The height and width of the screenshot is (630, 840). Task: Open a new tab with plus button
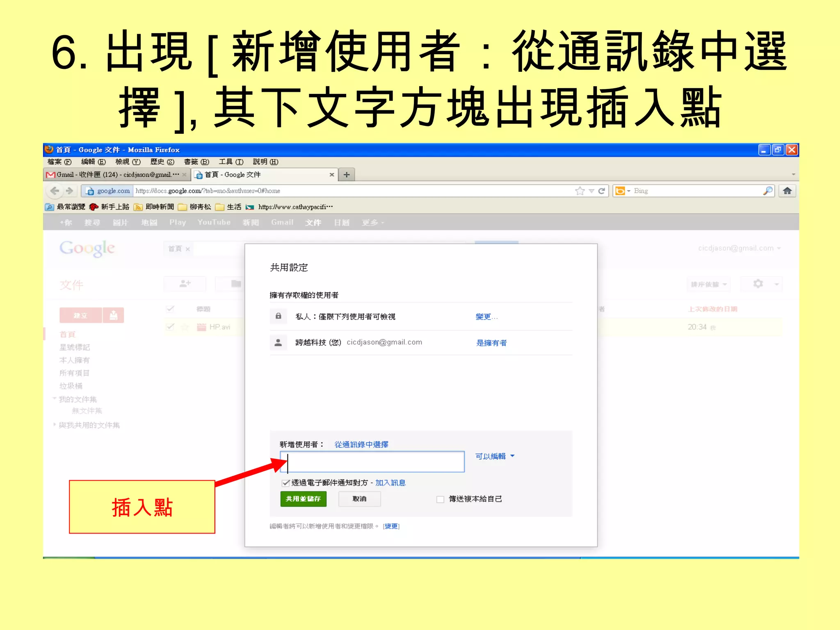tap(347, 175)
